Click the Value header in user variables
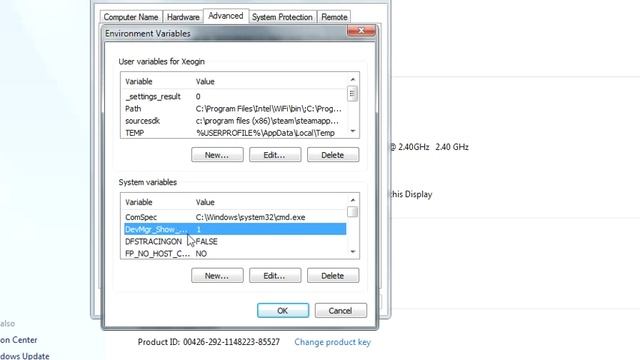The width and height of the screenshot is (640, 360). (205, 82)
